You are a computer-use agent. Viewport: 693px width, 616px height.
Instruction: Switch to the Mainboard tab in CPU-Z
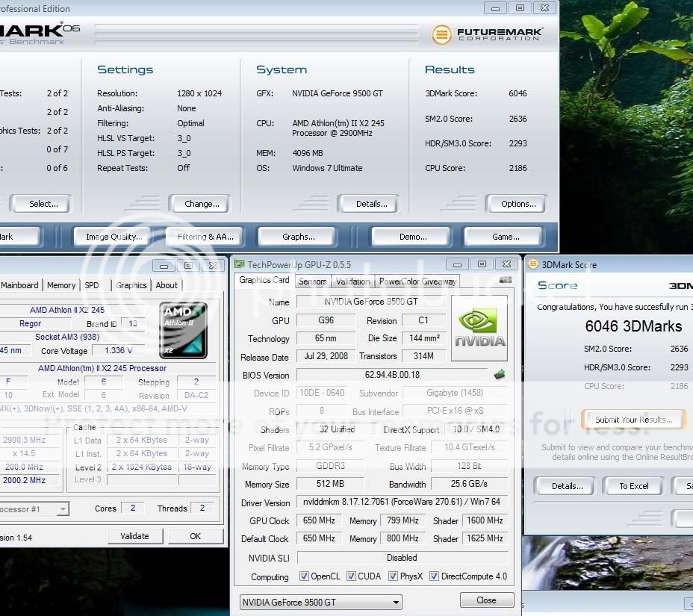tap(20, 285)
